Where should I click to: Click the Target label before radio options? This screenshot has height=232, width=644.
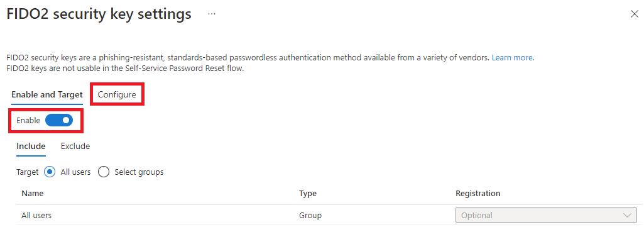coord(28,172)
